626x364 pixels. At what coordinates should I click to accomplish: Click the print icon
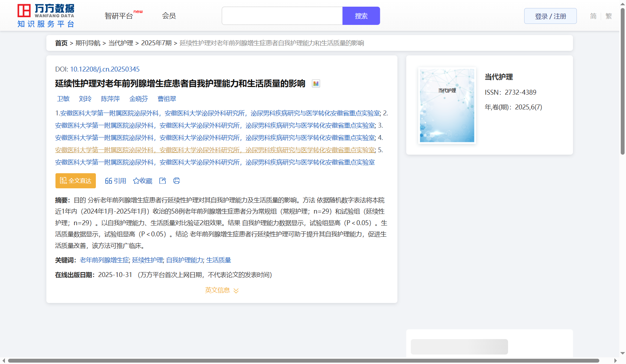pos(177,181)
